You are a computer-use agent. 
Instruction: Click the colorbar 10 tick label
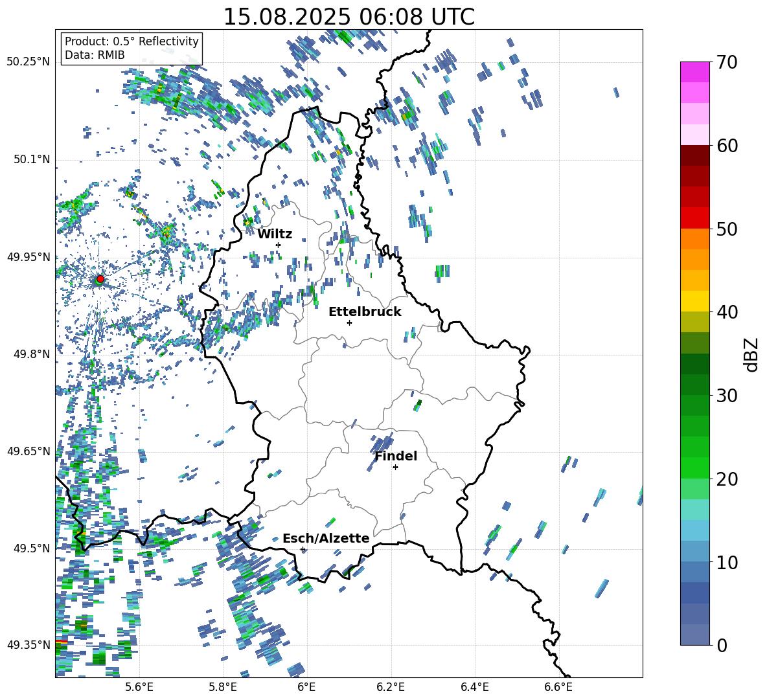coord(726,562)
